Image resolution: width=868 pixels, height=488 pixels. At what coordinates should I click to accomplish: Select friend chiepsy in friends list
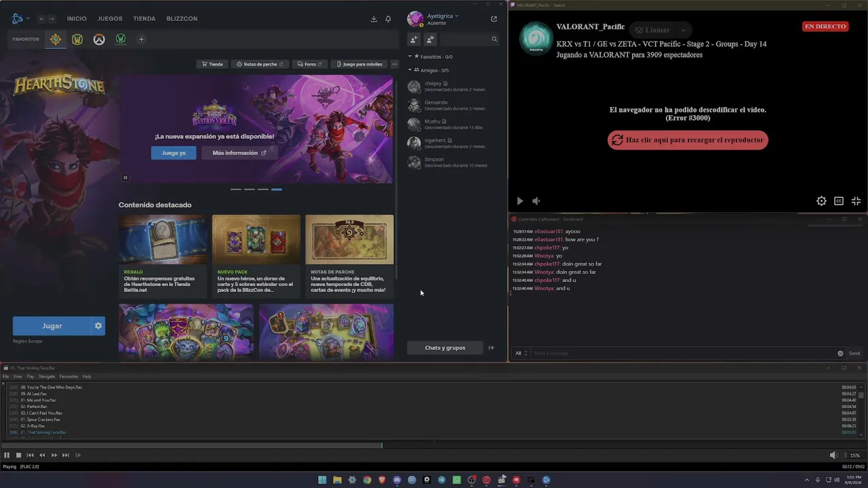click(453, 86)
